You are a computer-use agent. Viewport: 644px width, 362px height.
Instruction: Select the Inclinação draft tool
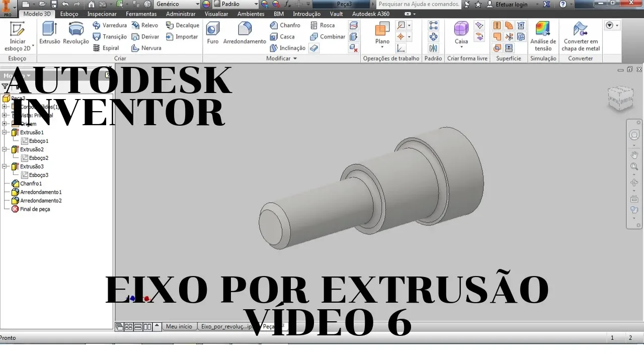(x=287, y=48)
